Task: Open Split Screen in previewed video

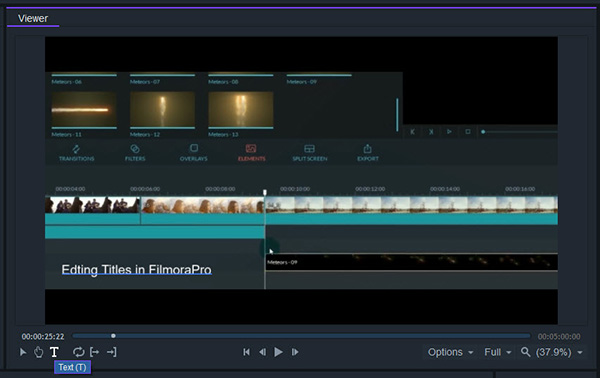Action: [310, 153]
